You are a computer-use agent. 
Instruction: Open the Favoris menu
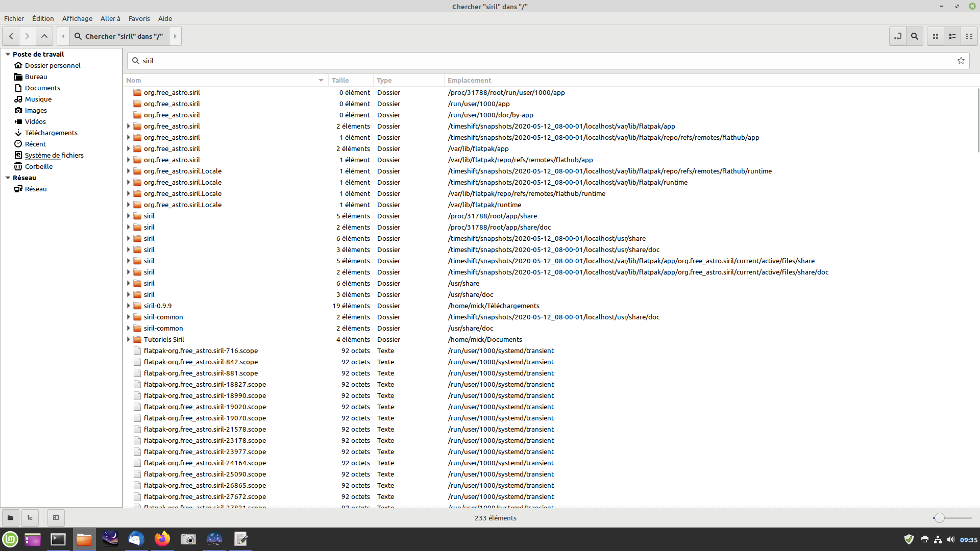[139, 18]
